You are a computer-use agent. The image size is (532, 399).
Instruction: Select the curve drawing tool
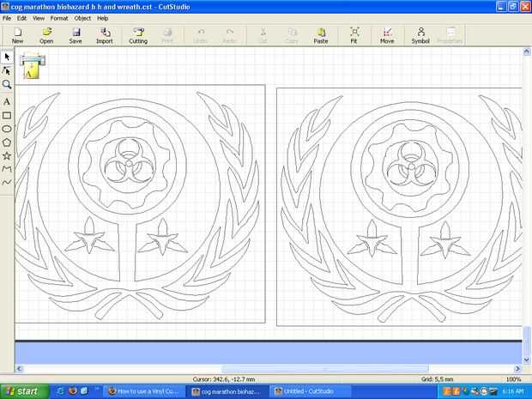(x=7, y=183)
